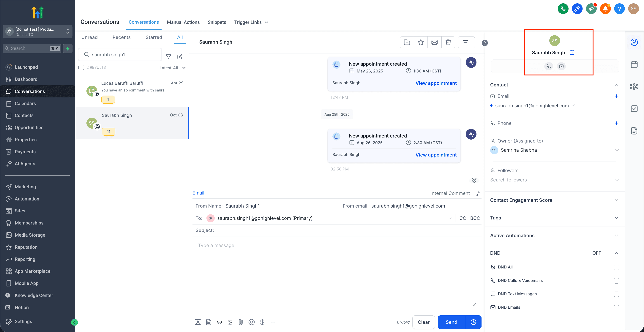This screenshot has width=644, height=332.
Task: Attach a file in the email composer
Action: tap(241, 322)
